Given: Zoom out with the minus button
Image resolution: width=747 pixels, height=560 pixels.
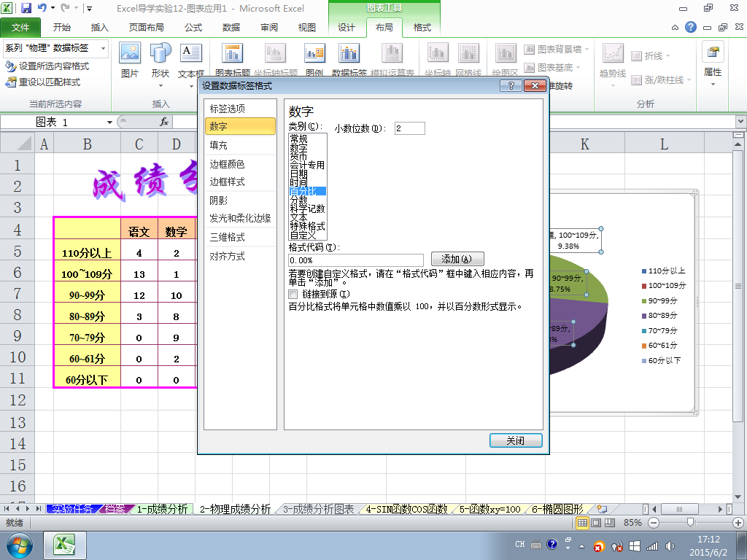Looking at the screenshot, I should coord(654,522).
